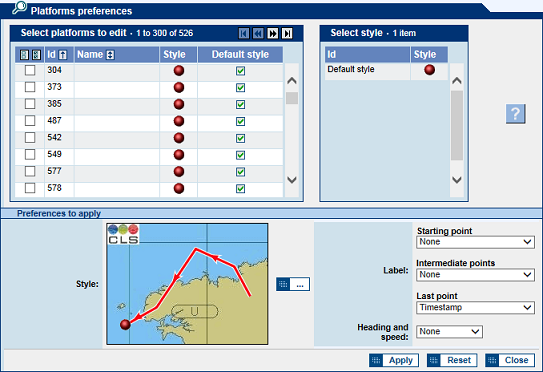Open the Last point Timestamp dropdown
The image size is (543, 372).
475,307
